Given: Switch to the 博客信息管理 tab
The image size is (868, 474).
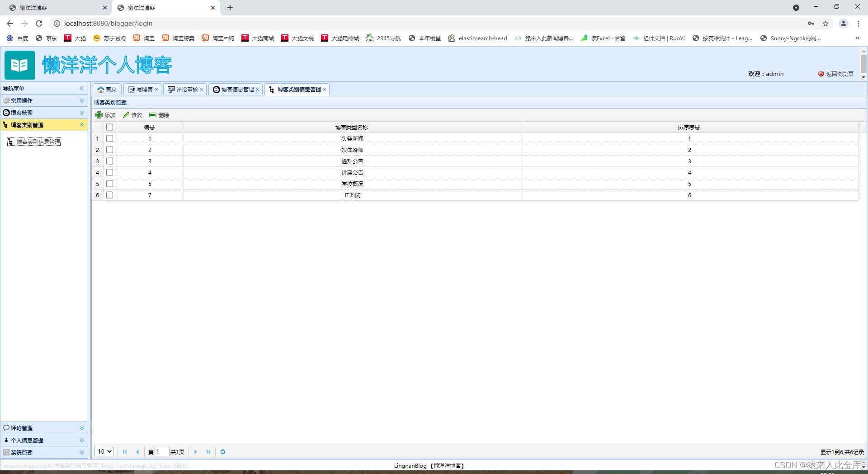Looking at the screenshot, I should tap(234, 90).
